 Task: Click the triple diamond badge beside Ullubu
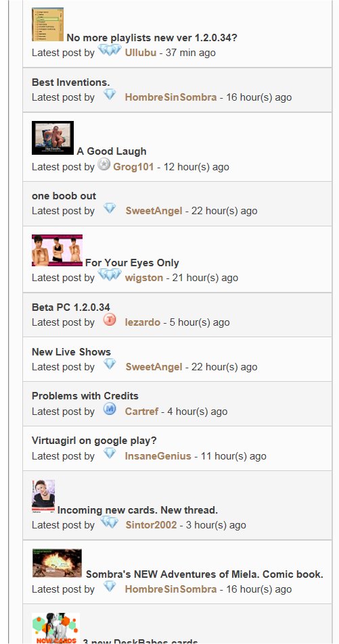[110, 50]
